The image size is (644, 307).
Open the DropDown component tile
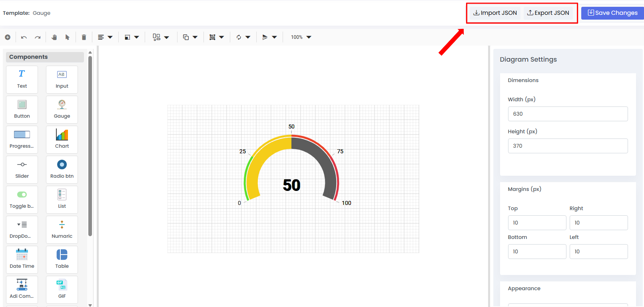(x=22, y=229)
